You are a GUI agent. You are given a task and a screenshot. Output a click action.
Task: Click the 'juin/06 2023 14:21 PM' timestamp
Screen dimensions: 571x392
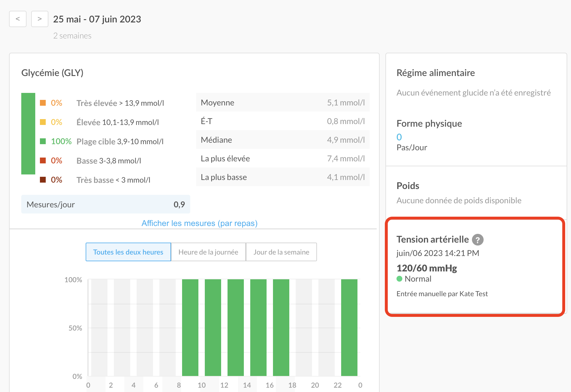(x=438, y=253)
